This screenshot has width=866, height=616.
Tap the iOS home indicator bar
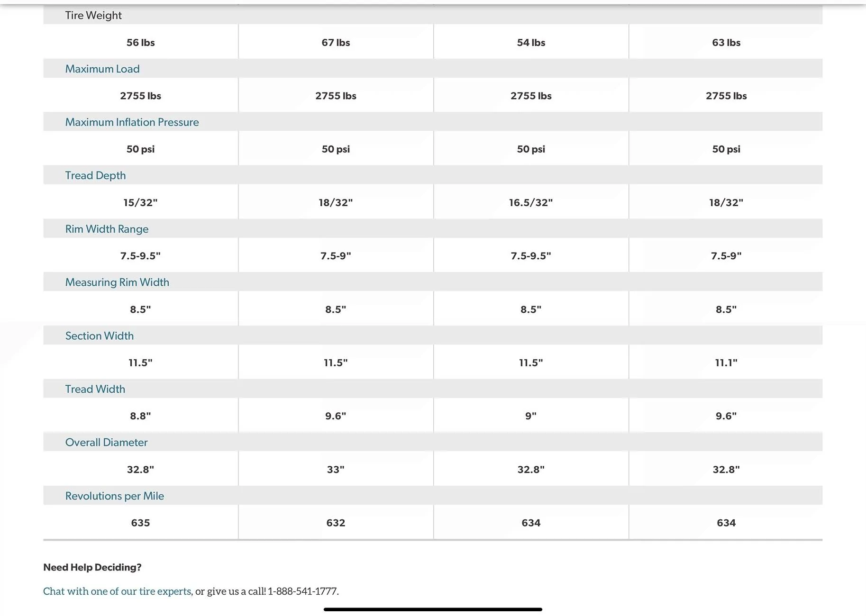tap(433, 609)
